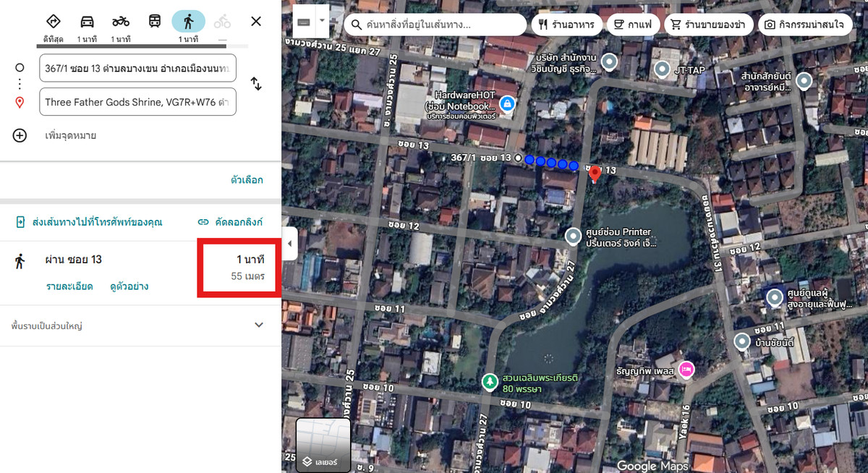Open route options (ตัวเลือก)
This screenshot has height=473, width=868.
pyautogui.click(x=247, y=180)
